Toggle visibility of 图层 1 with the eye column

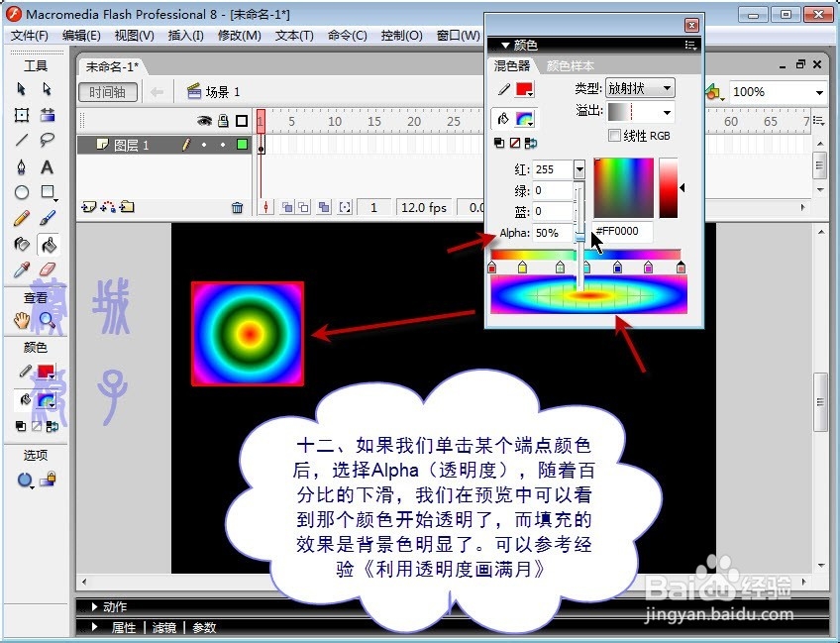click(204, 145)
